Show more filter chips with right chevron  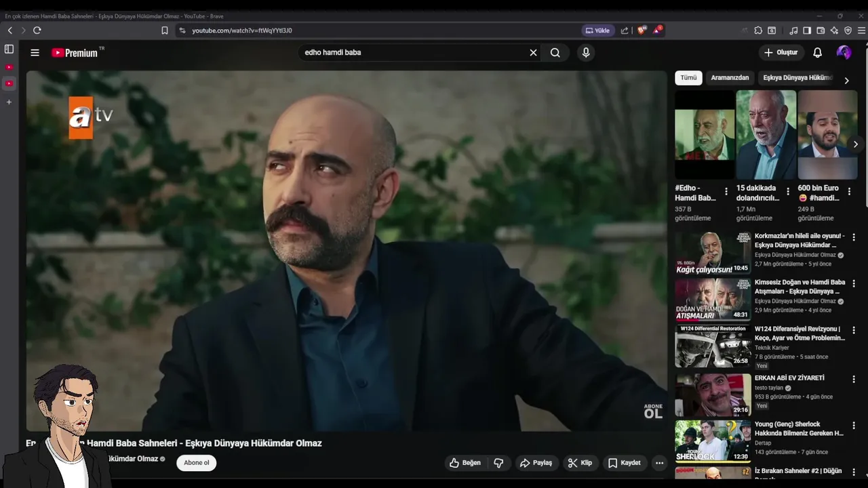[x=846, y=80]
